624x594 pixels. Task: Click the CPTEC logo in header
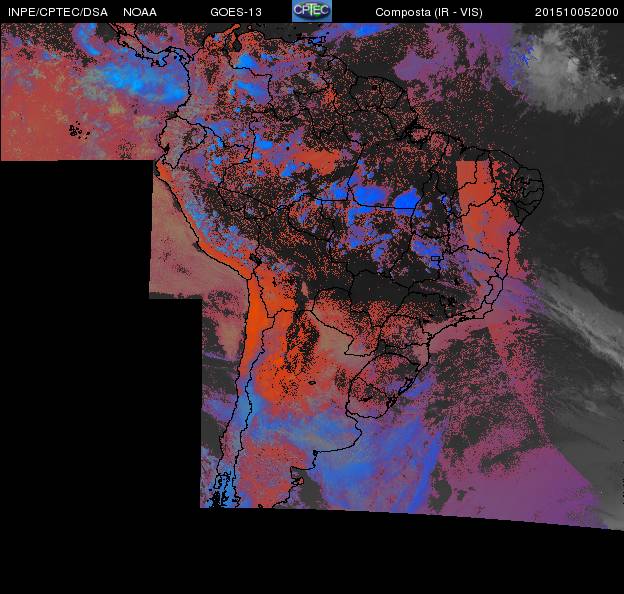tap(312, 11)
